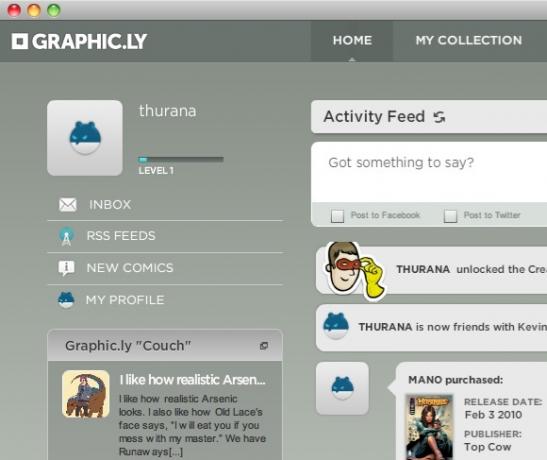Screen dimensions: 547x460
Task: Click the Level 1 progress bar
Action: tap(181, 160)
